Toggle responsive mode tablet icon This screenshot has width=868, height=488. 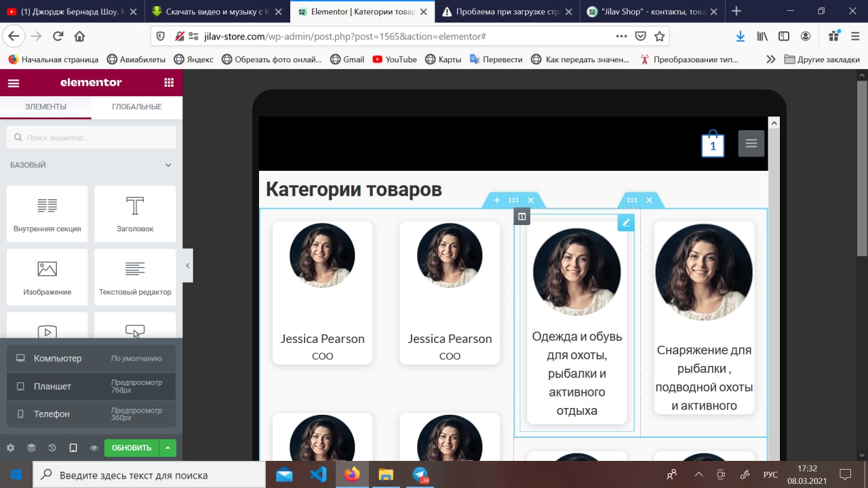click(x=73, y=448)
